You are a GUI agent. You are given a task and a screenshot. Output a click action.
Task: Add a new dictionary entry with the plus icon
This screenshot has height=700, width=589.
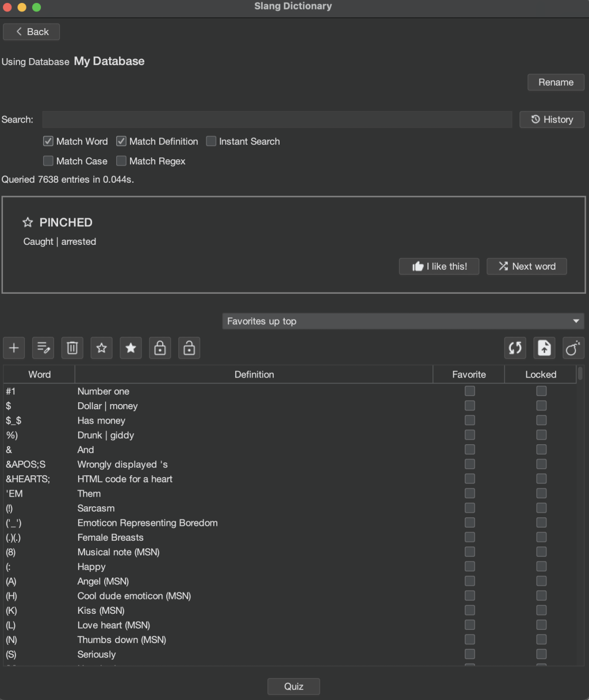(x=13, y=348)
